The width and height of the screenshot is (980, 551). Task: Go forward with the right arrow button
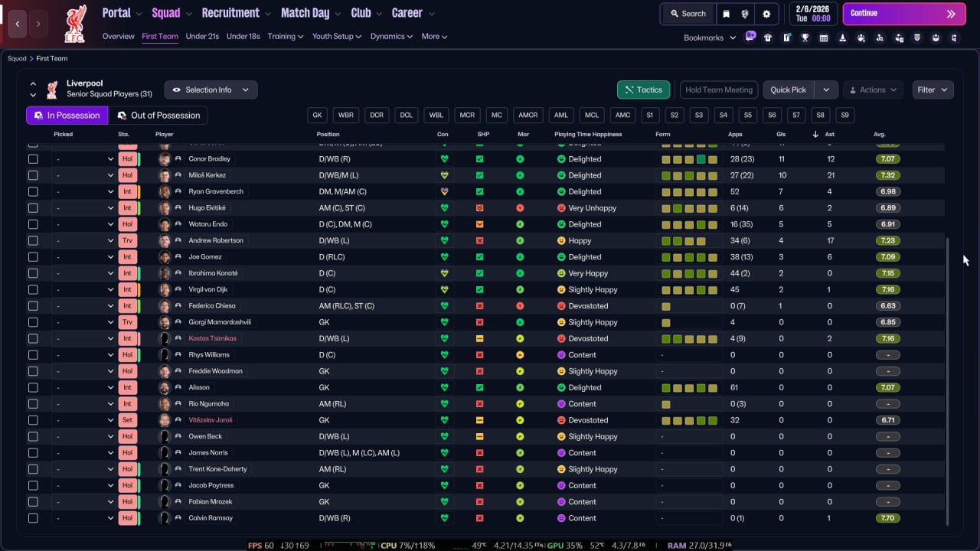click(38, 24)
